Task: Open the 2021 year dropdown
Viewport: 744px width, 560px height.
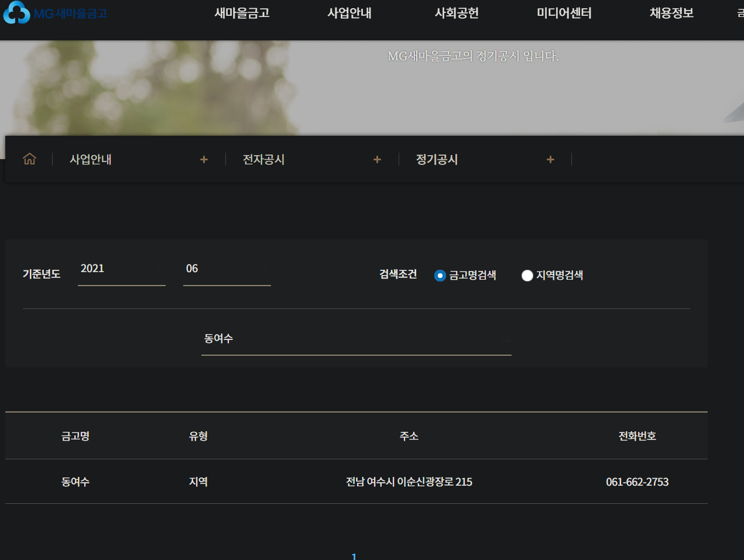Action: pyautogui.click(x=122, y=269)
